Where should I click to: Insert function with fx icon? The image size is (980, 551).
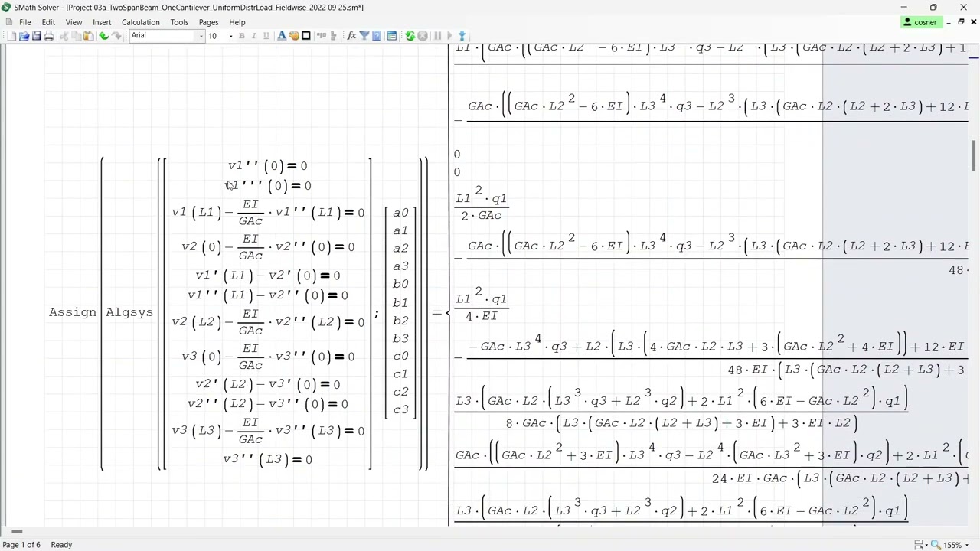click(x=351, y=36)
